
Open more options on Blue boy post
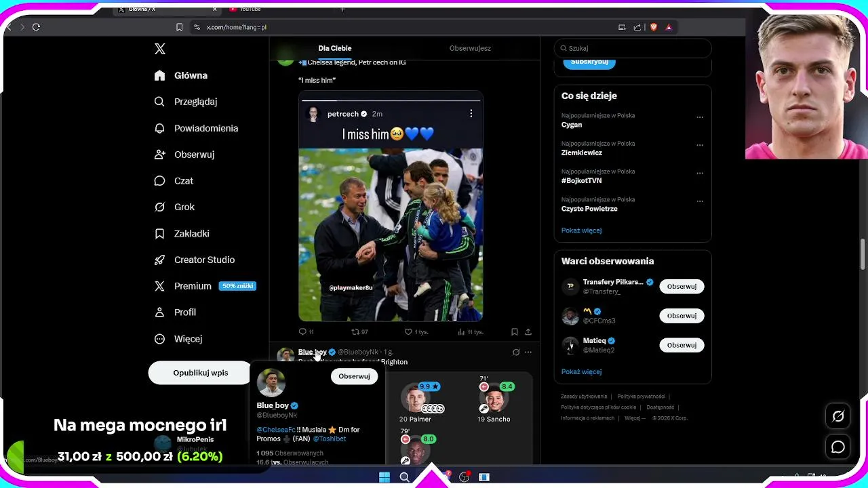pos(528,352)
